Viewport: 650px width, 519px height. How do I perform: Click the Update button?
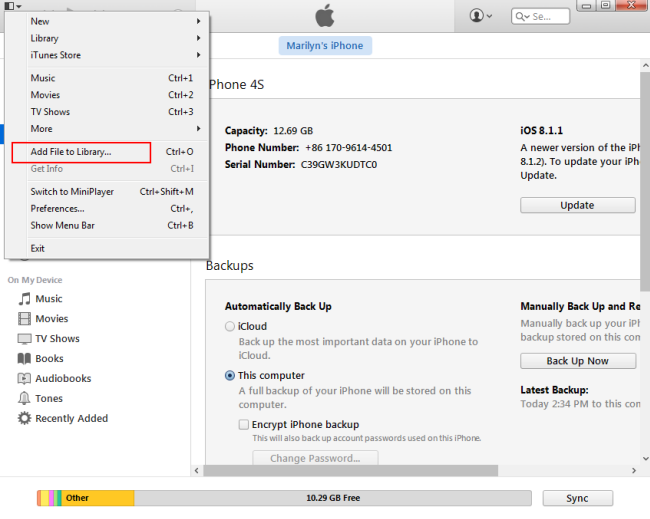577,205
